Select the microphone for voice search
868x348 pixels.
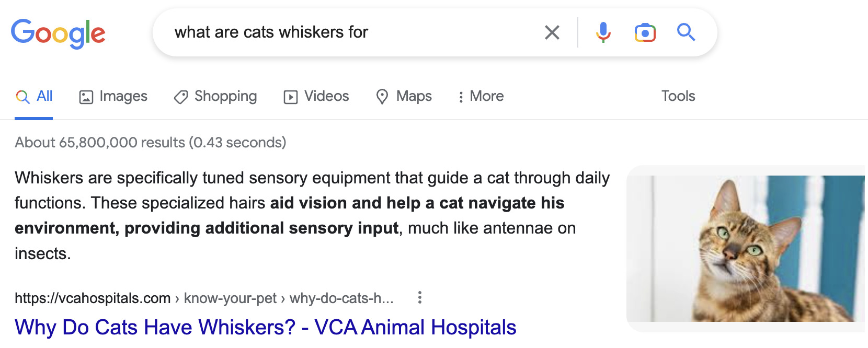click(x=603, y=32)
